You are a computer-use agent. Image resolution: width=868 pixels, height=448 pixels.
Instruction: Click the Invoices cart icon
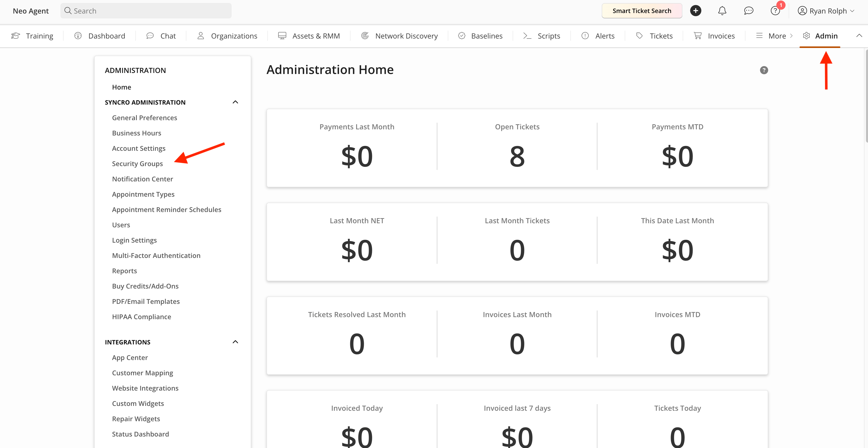tap(697, 36)
